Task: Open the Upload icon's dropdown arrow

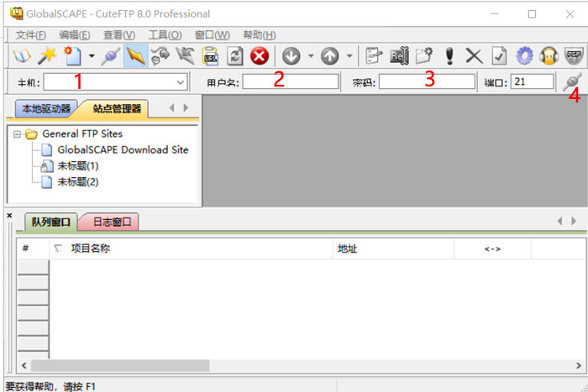Action: point(349,56)
